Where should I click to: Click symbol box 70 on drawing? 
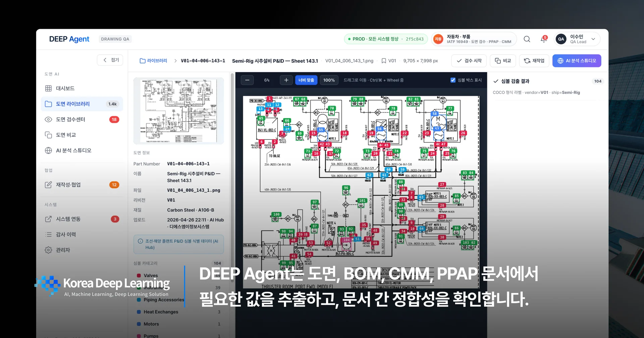click(331, 111)
